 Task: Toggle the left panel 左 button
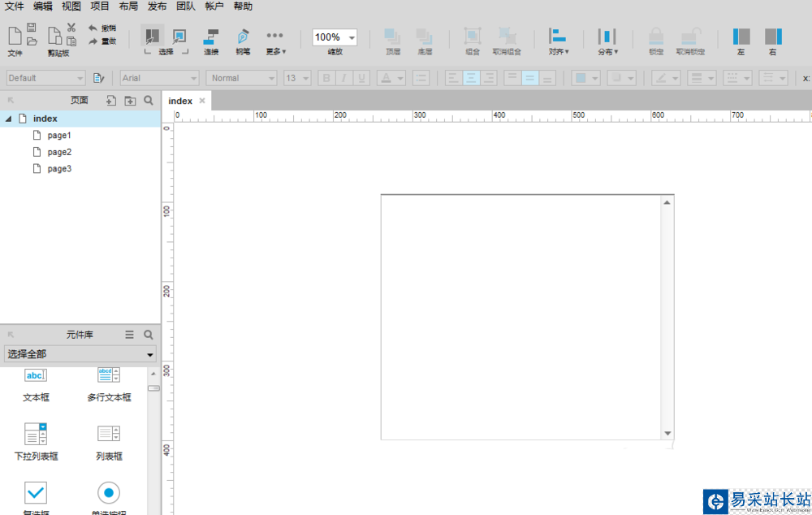(x=741, y=41)
